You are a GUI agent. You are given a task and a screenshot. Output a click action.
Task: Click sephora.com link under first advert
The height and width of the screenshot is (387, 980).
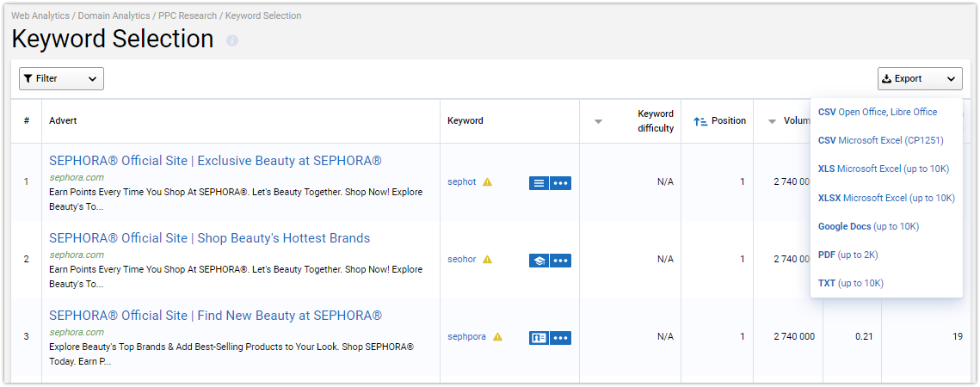[x=77, y=177]
